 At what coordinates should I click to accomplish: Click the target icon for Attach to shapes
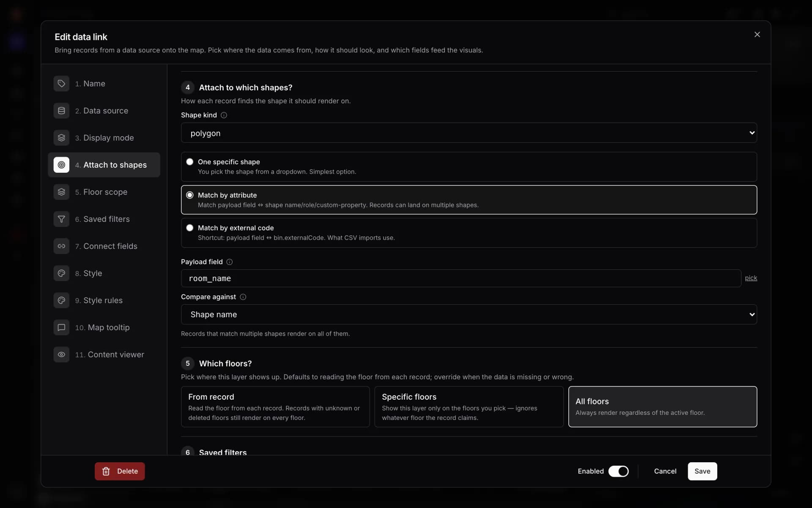(61, 165)
